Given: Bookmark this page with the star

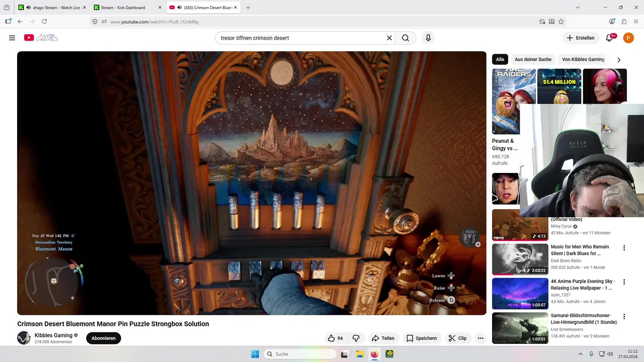Looking at the screenshot, I should 561,22.
